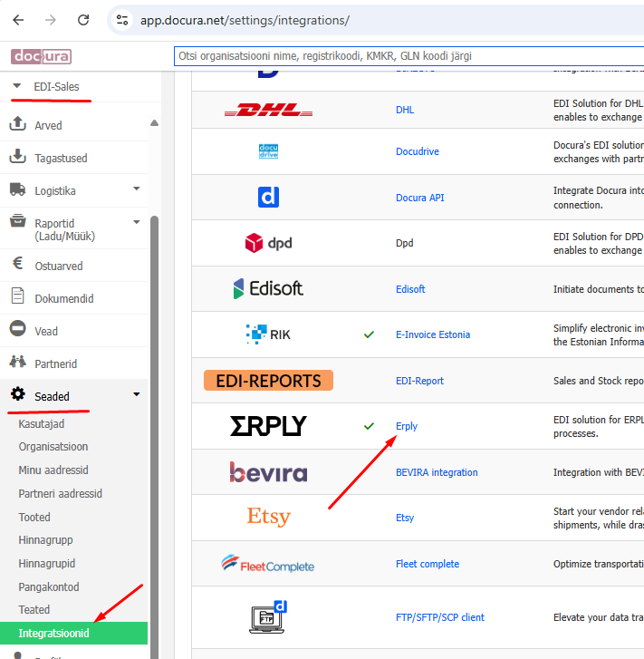Go back using browser back arrow
Image resolution: width=644 pixels, height=659 pixels.
(18, 20)
